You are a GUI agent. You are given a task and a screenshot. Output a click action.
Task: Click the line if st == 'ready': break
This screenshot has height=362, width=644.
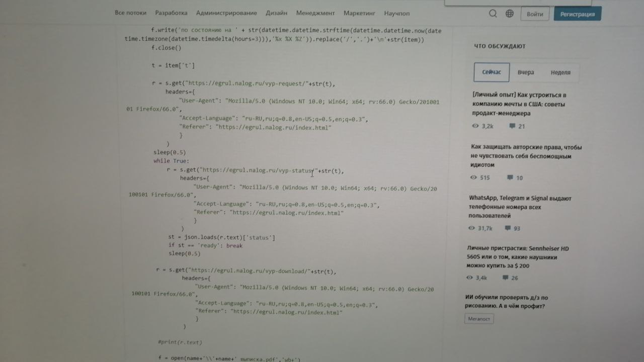tap(205, 245)
